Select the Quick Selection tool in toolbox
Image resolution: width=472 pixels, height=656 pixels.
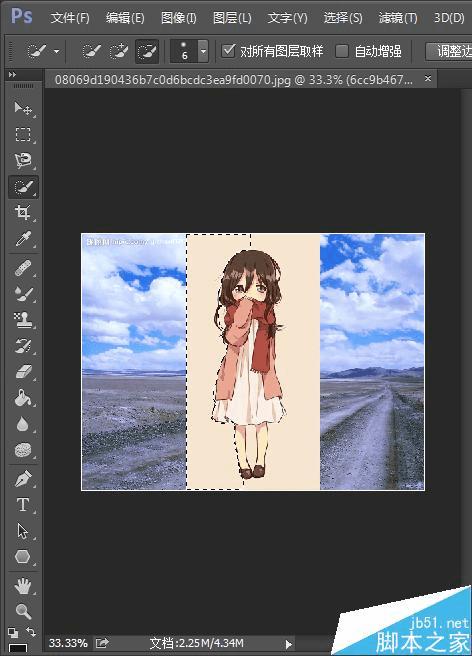[23, 187]
